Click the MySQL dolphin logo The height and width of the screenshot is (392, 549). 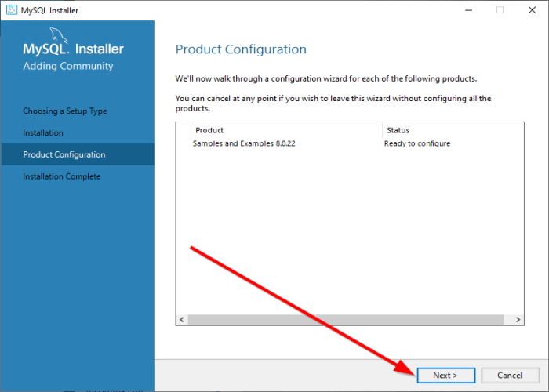point(60,34)
